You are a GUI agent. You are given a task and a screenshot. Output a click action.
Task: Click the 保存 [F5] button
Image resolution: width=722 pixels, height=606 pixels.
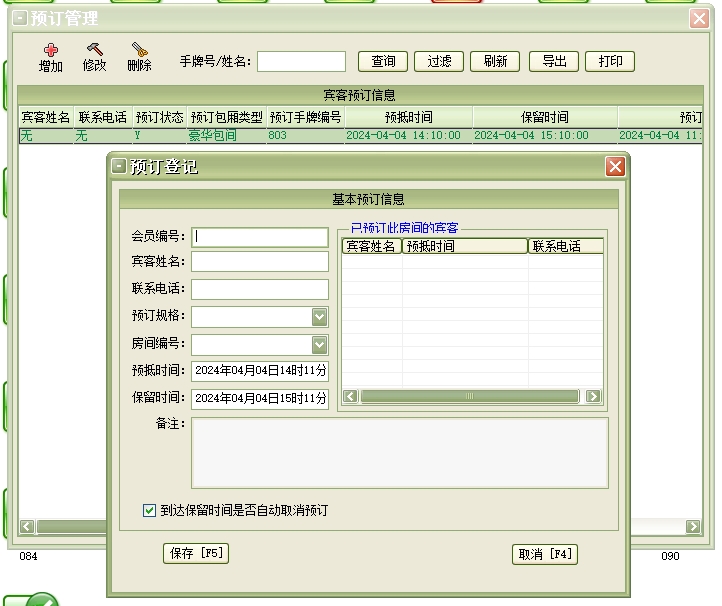196,554
